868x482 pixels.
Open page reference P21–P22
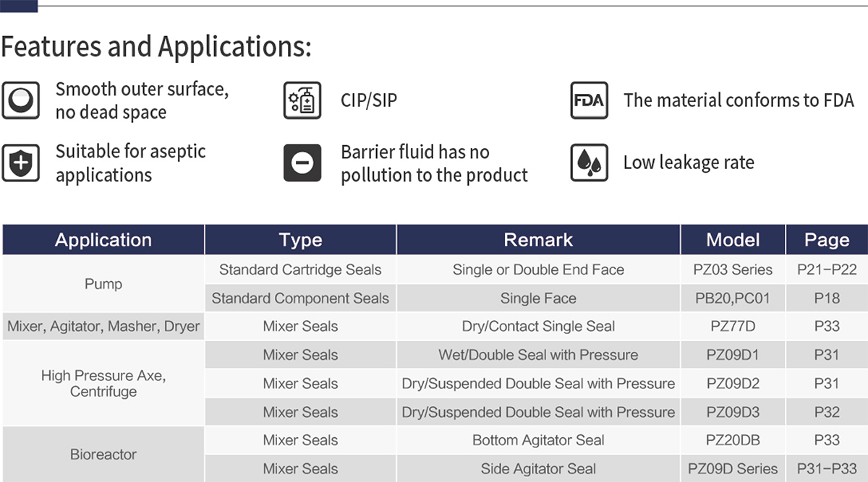tap(827, 270)
